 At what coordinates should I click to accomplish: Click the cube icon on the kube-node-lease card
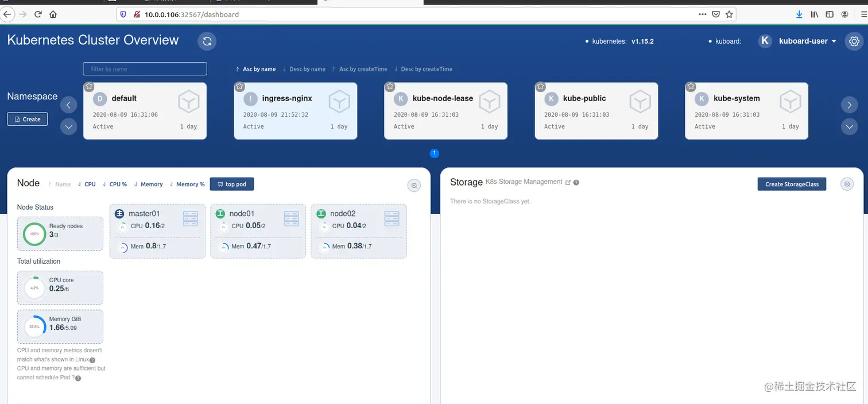(x=489, y=102)
